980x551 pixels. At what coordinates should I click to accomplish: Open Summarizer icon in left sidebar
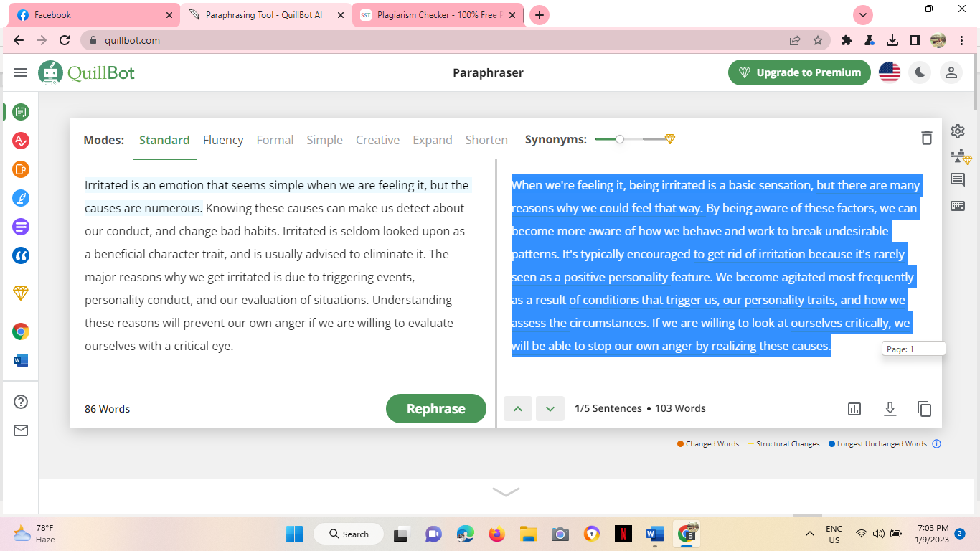(21, 227)
